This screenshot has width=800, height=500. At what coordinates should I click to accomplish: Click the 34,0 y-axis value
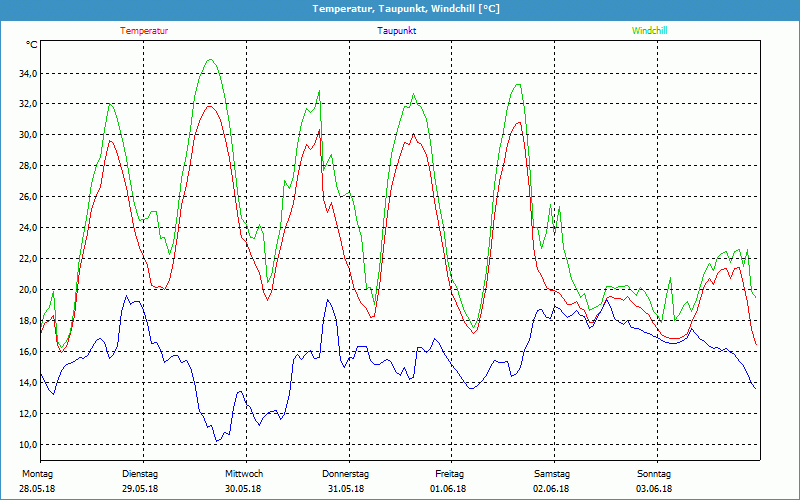tap(28, 73)
